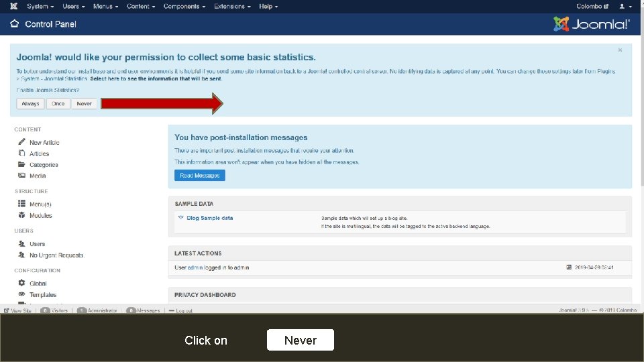Click the Articles pages icon
The height and width of the screenshot is (362, 644).
point(21,153)
